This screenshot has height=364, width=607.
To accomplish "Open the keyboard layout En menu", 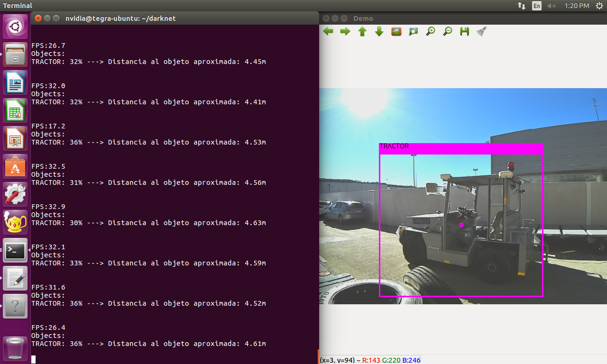I will point(537,6).
